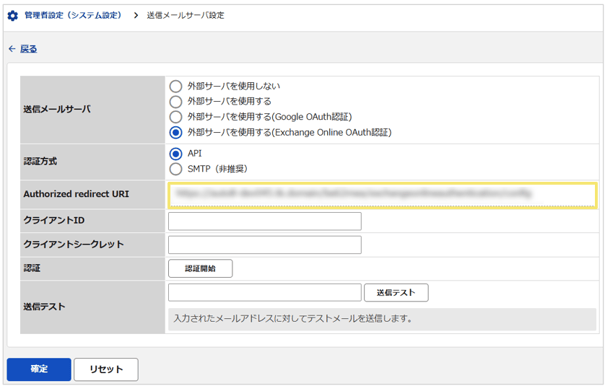Select 外部サーバを使用しない radio option
Viewport: 605px width, 386px height.
176,86
